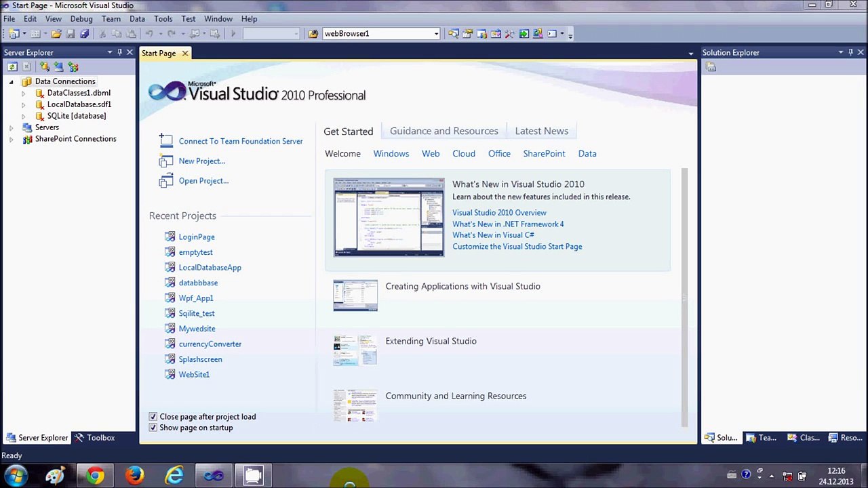Screen dimensions: 868x488
Task: Expand Servers tree node
Action: [11, 127]
